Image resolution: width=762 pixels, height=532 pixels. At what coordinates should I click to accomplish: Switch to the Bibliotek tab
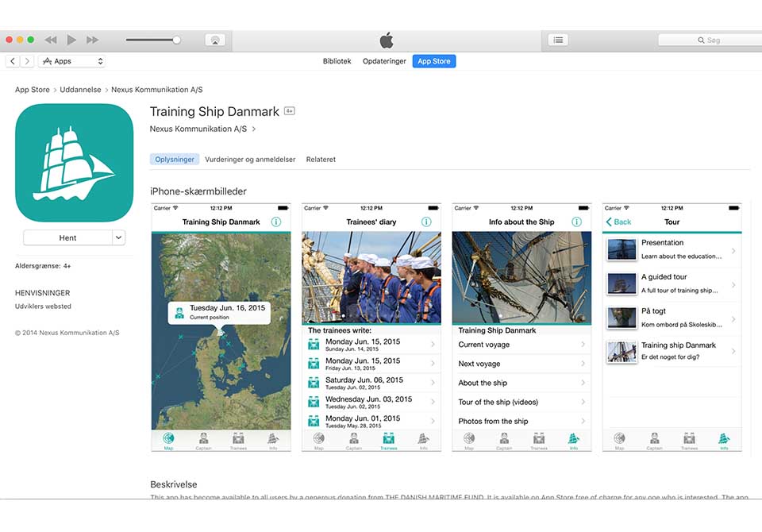coord(337,61)
